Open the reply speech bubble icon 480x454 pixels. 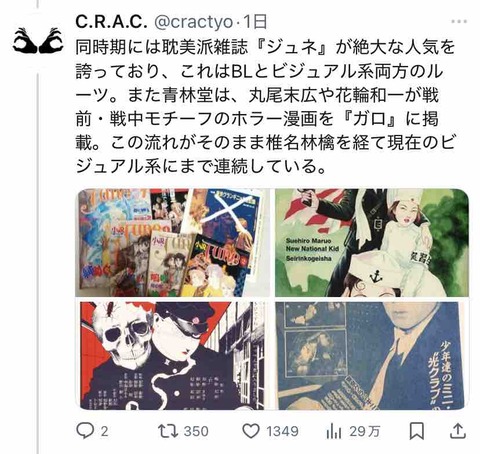point(85,431)
